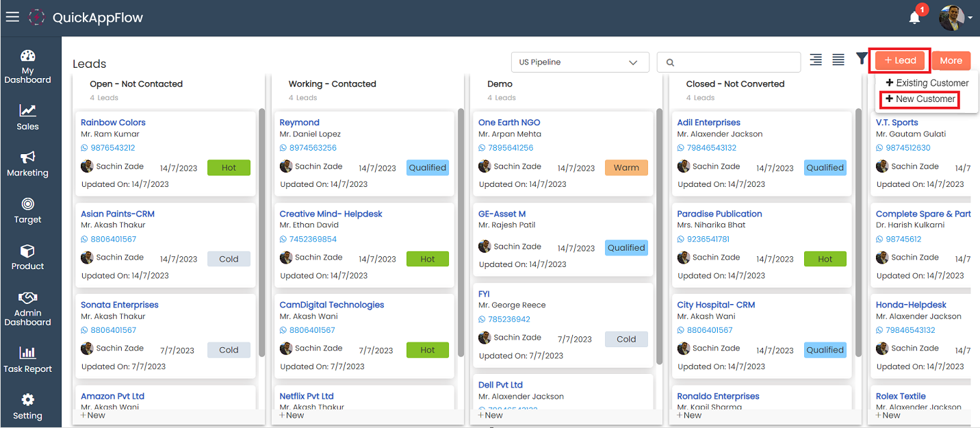Switch to the centered list view icon
This screenshot has width=980, height=428.
[816, 60]
